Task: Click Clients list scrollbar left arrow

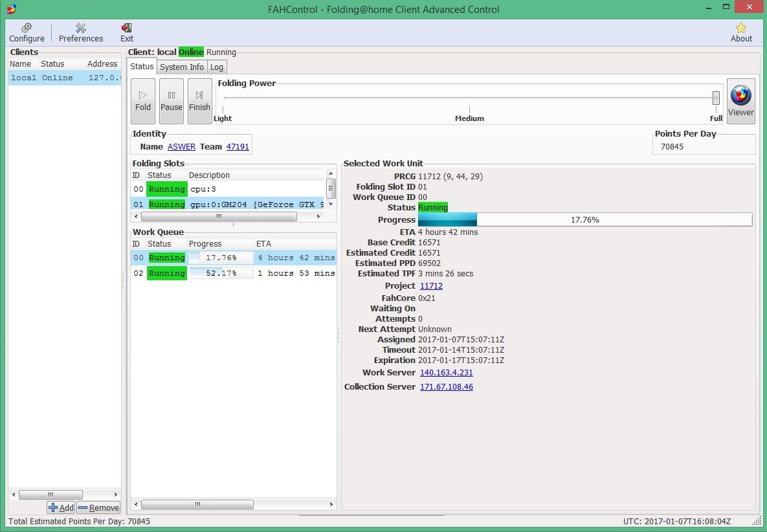Action: [13, 494]
